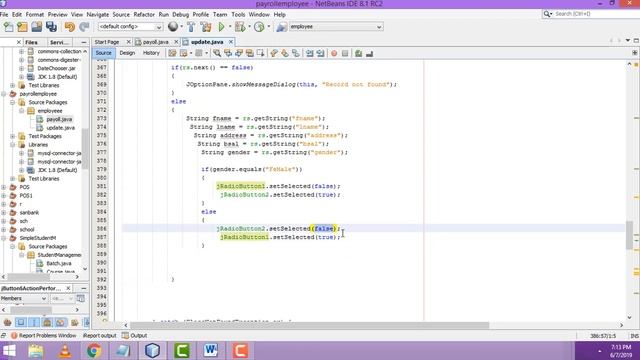Collapse the SimpleStudentM project node
Image resolution: width=640 pixels, height=360 pixels.
pos(4,238)
